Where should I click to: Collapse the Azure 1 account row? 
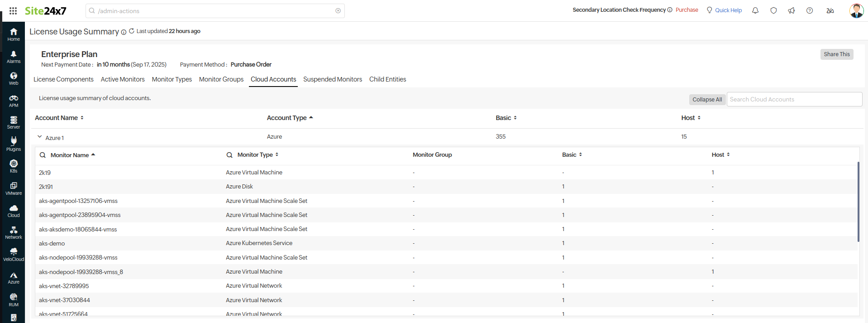[x=40, y=137]
